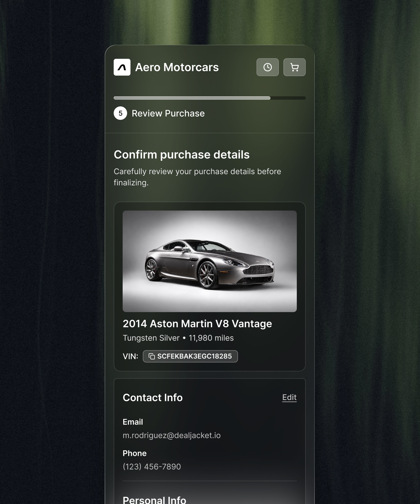This screenshot has height=504, width=420.
Task: Copy the VIN using copy icon
Action: coord(151,356)
